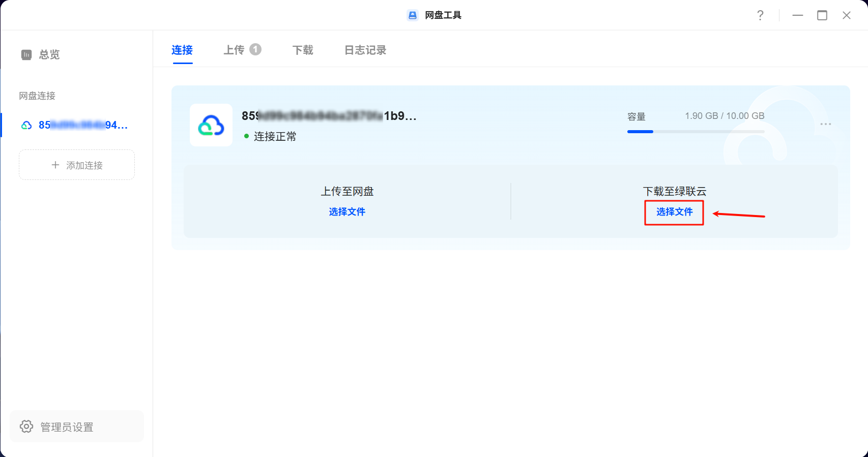Click the plus icon in 添加连接

coord(55,165)
